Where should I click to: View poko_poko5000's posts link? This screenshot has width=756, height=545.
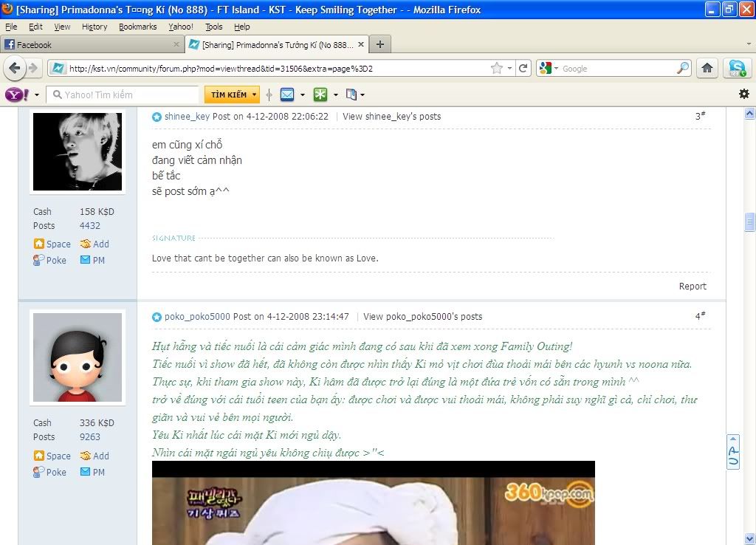pos(422,316)
